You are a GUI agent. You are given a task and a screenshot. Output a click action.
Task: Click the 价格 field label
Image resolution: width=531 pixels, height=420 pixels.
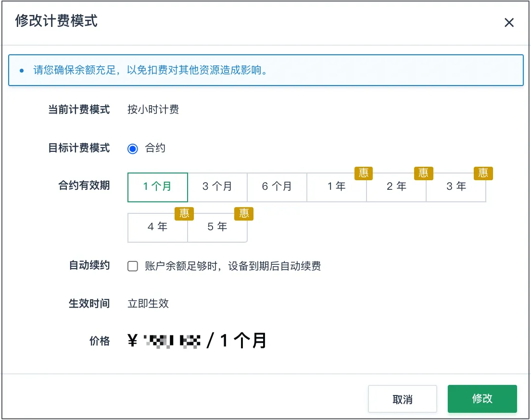coord(100,341)
